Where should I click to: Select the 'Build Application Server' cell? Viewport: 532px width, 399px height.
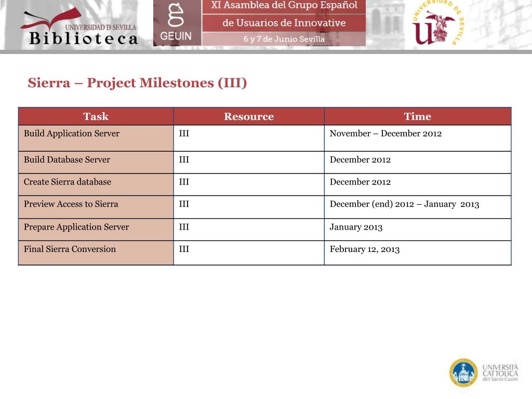[96, 138]
